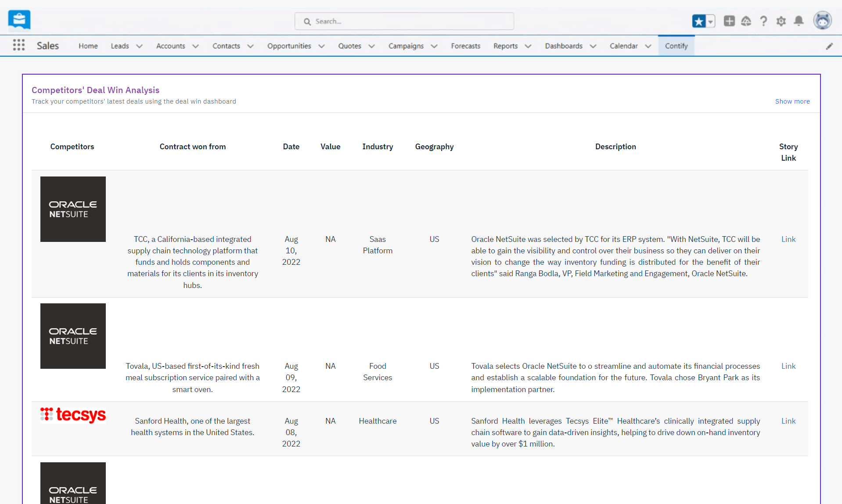The image size is (842, 504).
Task: Open the story Link for the TCC deal
Action: click(788, 239)
